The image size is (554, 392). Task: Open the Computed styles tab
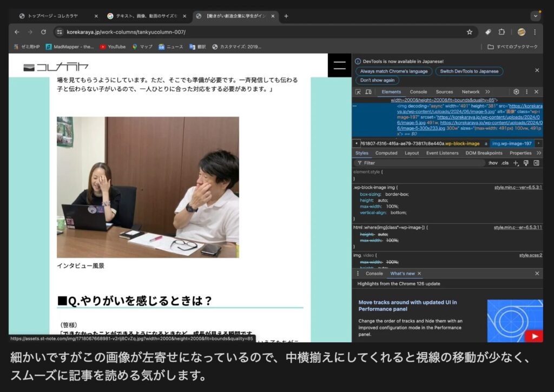click(386, 153)
